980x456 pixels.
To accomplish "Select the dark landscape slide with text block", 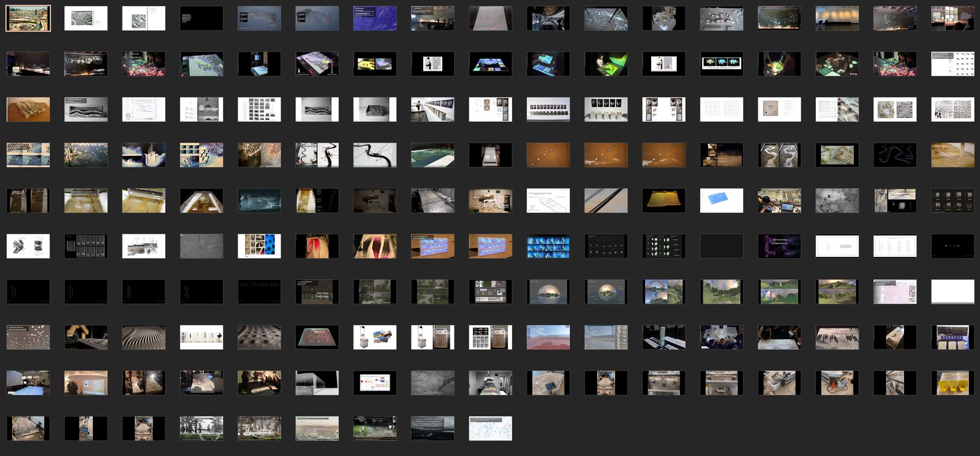I will click(432, 428).
